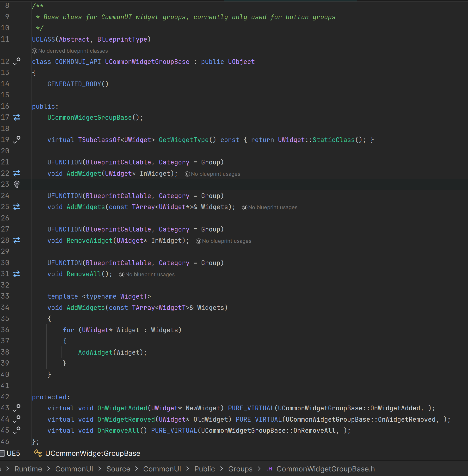Click the gutter arrows icon beside AddWidgets line 25
The height and width of the screenshot is (476, 468).
17,207
